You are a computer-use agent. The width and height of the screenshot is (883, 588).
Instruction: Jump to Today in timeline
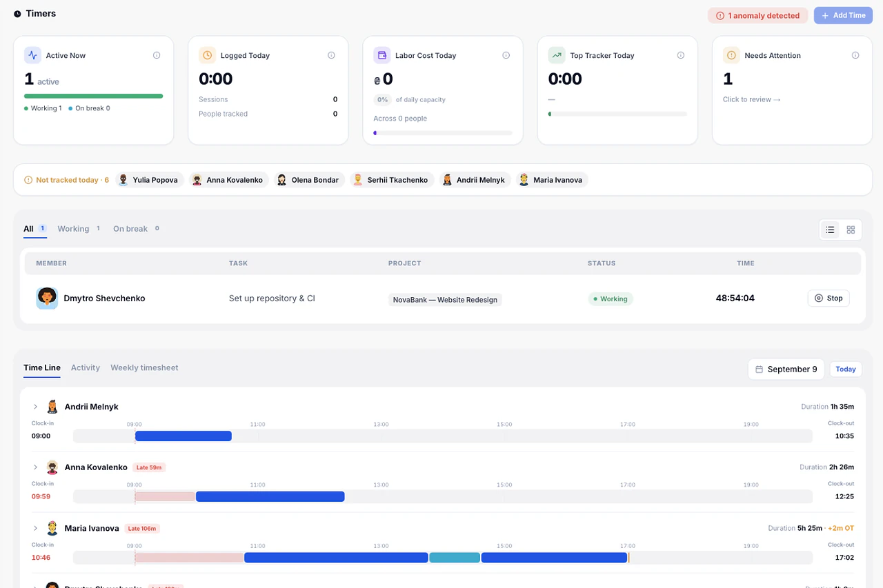[846, 369]
